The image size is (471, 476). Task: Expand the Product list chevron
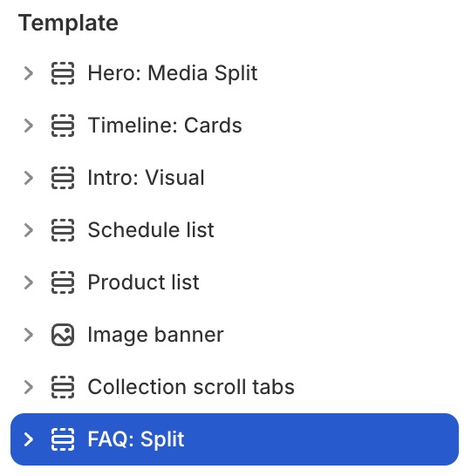coord(29,282)
